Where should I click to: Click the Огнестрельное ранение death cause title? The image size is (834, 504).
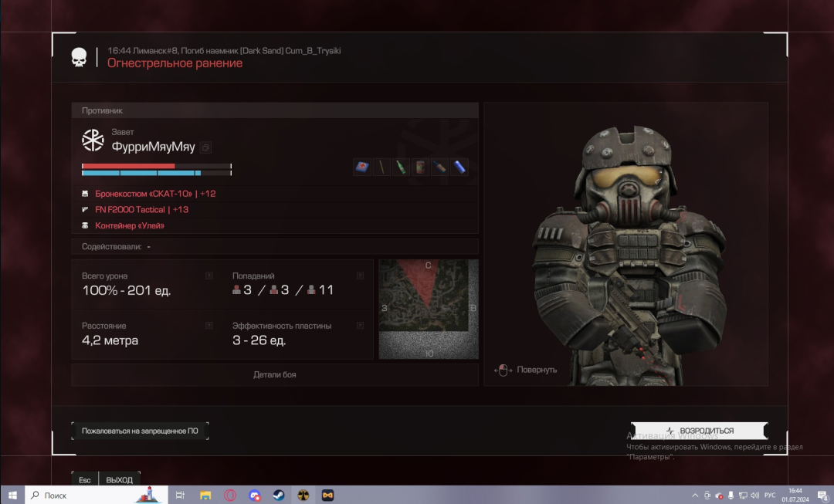[x=175, y=63]
